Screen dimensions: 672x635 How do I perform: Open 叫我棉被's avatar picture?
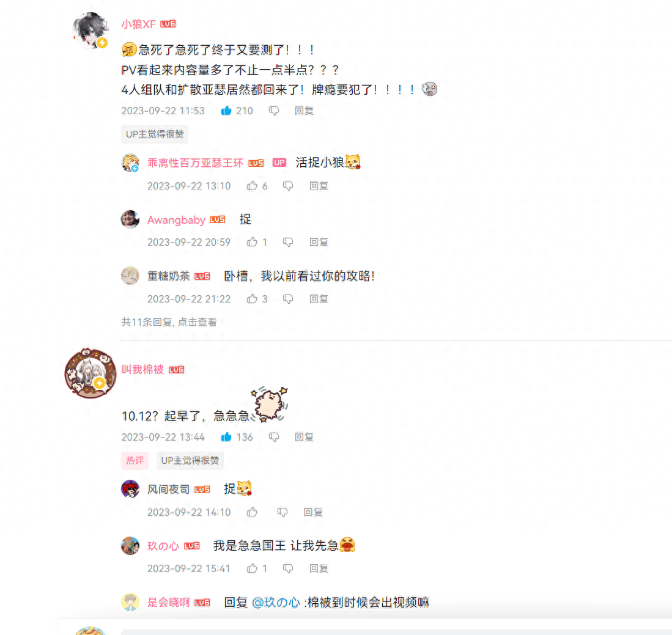(90, 373)
